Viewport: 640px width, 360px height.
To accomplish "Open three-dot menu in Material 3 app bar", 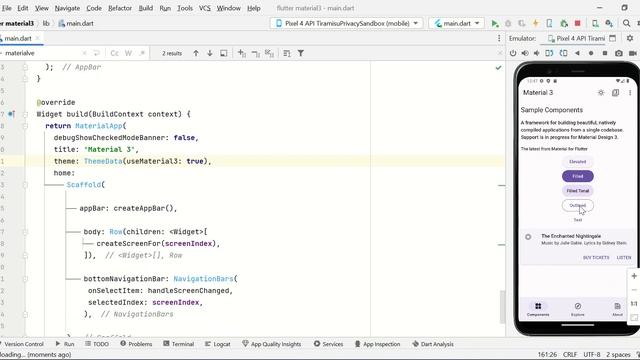I will point(630,93).
